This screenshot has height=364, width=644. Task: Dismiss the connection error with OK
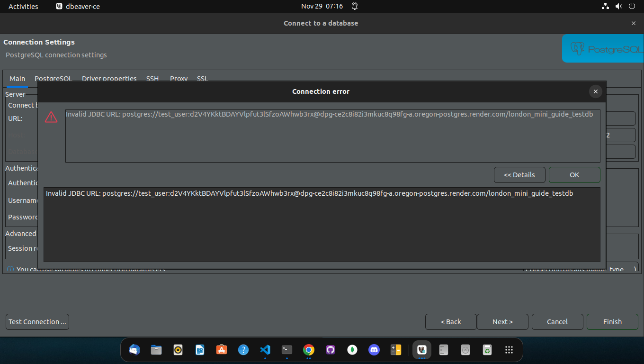pyautogui.click(x=574, y=174)
